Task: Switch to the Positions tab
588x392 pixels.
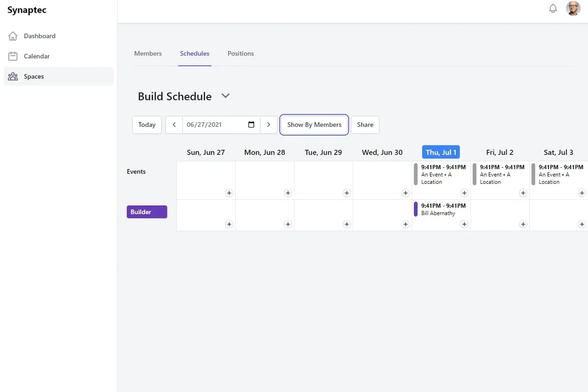Action: click(x=241, y=53)
